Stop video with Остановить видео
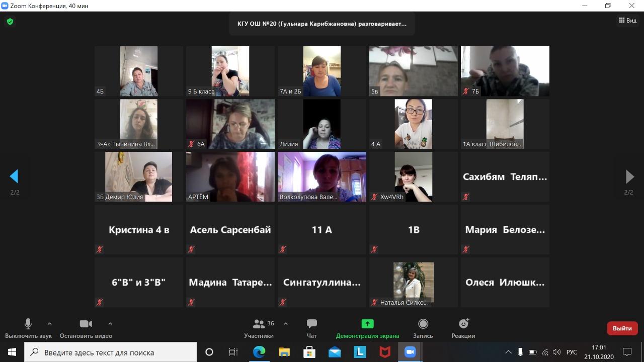The height and width of the screenshot is (362, 644). pyautogui.click(x=86, y=324)
